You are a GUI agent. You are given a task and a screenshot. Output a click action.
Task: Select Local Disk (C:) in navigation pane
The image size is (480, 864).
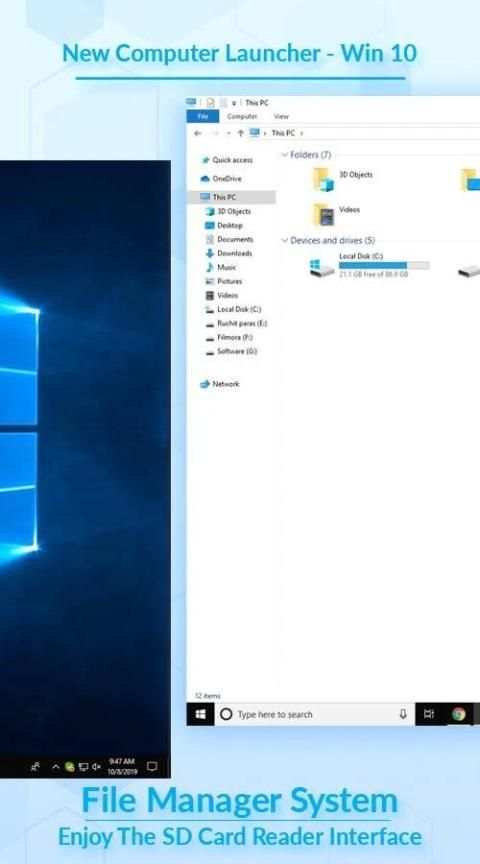click(x=233, y=309)
